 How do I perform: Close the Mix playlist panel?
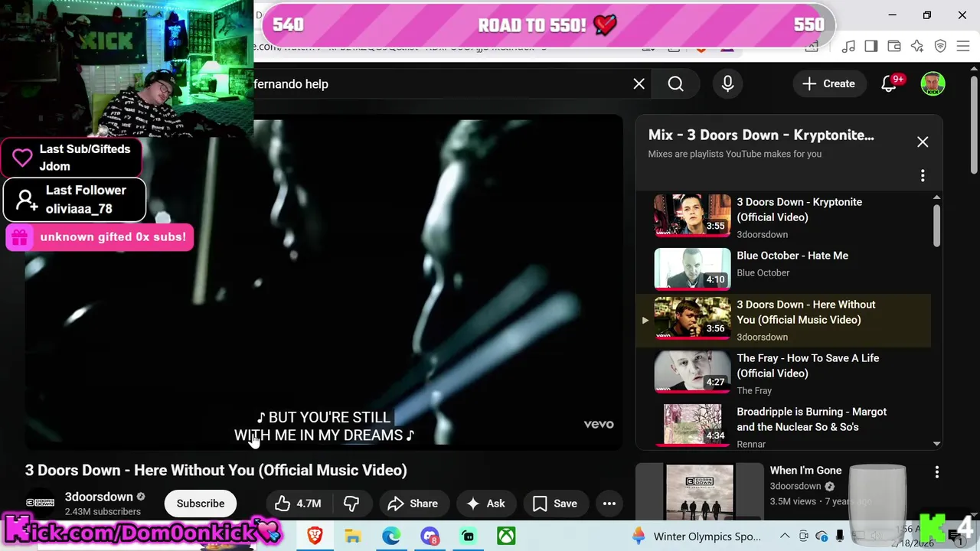tap(923, 142)
